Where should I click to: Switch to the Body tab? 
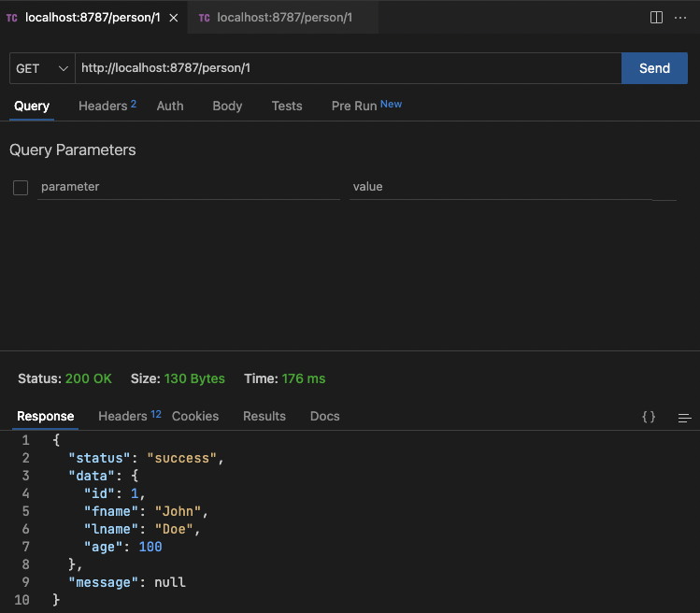(x=227, y=107)
